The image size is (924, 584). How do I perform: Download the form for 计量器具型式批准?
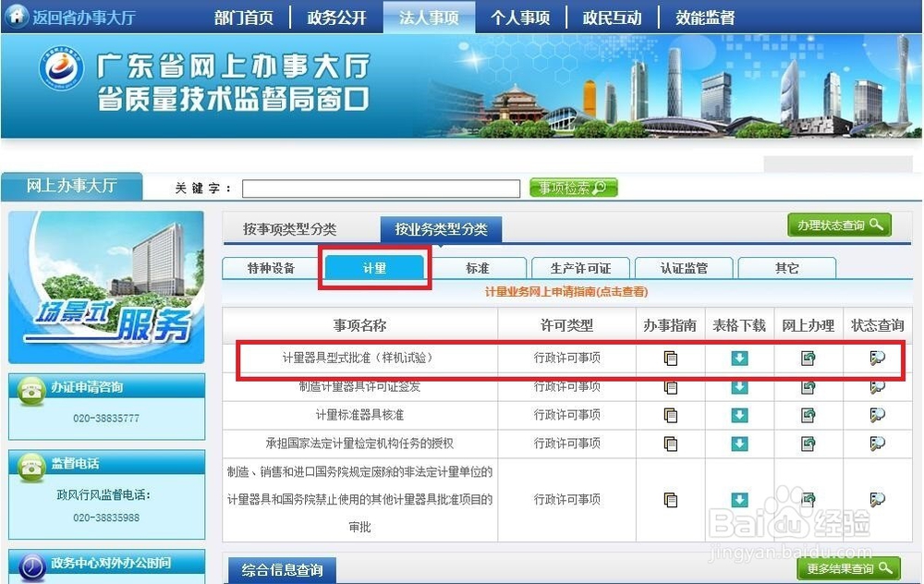(x=740, y=359)
